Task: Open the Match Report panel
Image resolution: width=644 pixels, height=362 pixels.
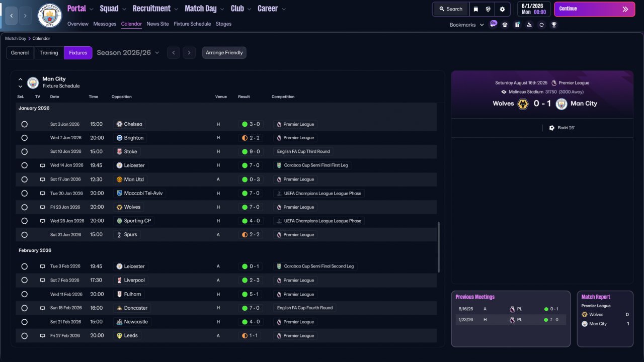Action: [605, 319]
